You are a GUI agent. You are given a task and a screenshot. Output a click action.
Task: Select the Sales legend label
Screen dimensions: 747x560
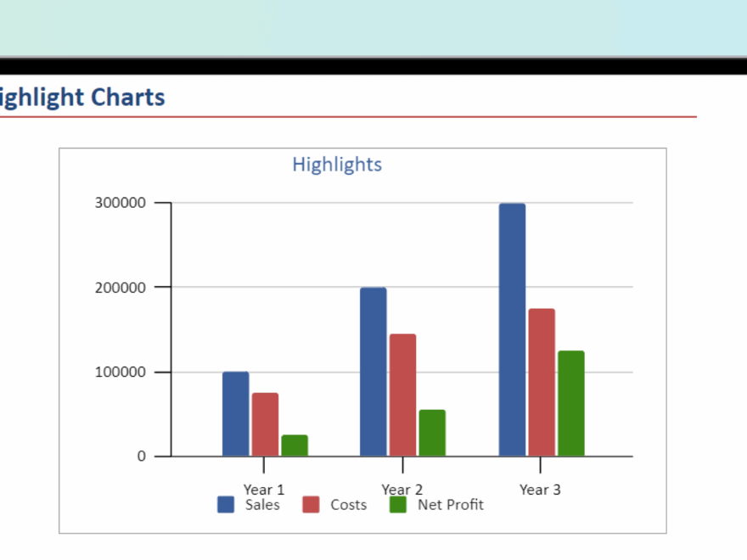pos(262,505)
